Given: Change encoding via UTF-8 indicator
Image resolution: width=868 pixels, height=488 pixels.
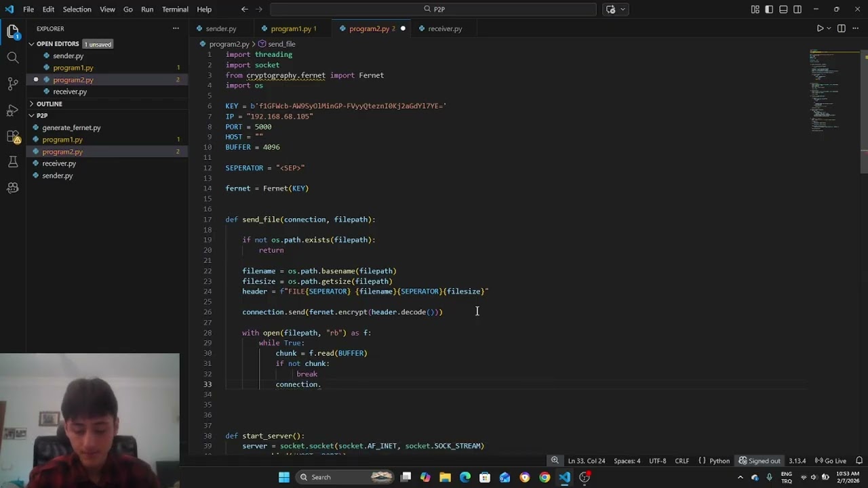Looking at the screenshot, I should 657,461.
